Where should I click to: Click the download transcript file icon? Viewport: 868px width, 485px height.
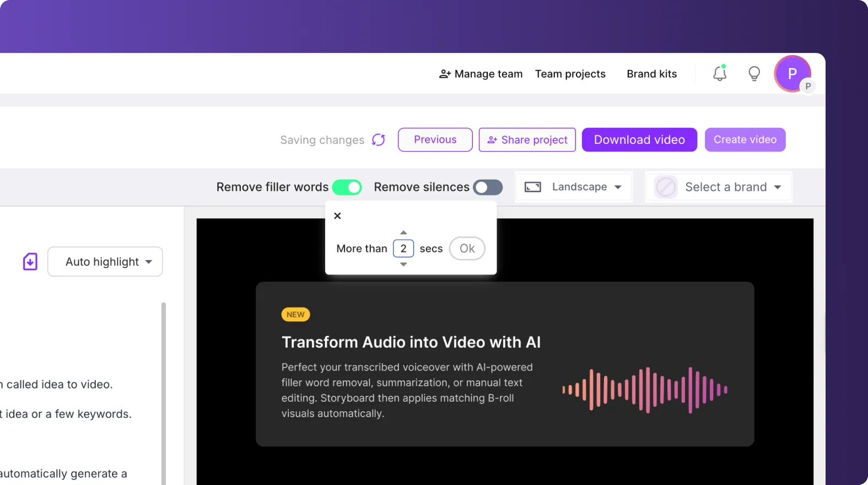click(x=30, y=262)
